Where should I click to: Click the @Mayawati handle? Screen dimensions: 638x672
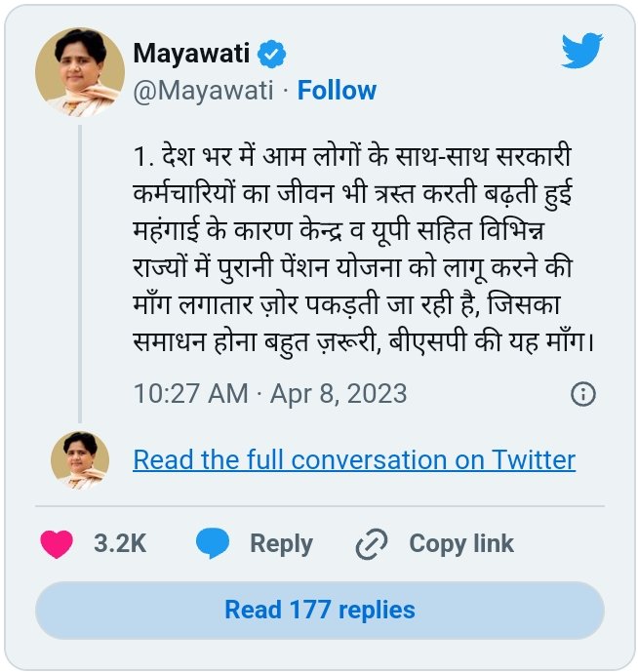coord(202,91)
